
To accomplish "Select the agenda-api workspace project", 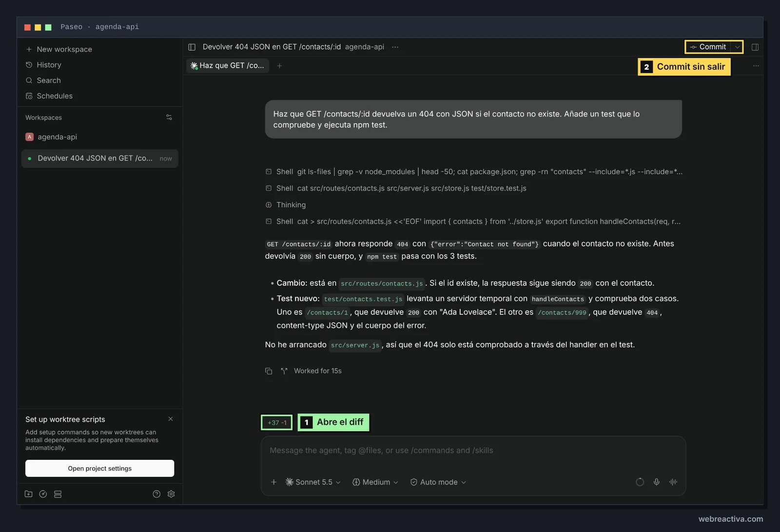I will (51, 137).
